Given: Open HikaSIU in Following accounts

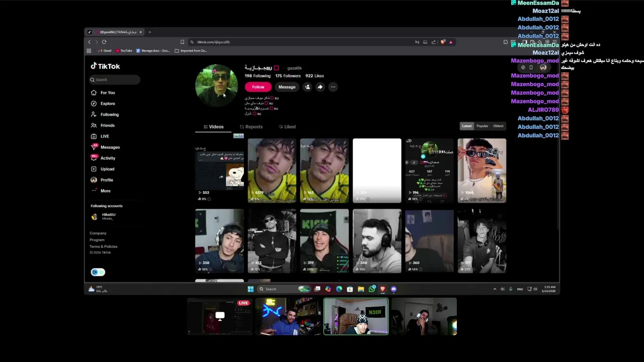Looking at the screenshot, I should point(104,216).
